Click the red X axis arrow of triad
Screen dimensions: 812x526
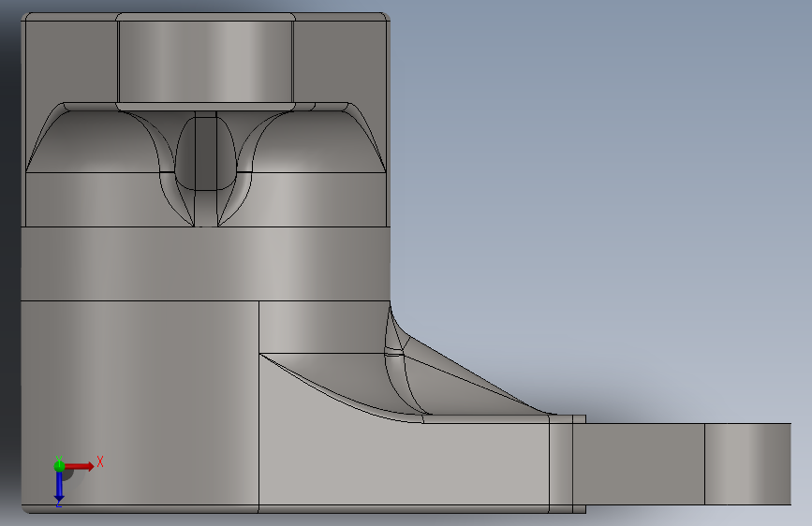click(80, 466)
